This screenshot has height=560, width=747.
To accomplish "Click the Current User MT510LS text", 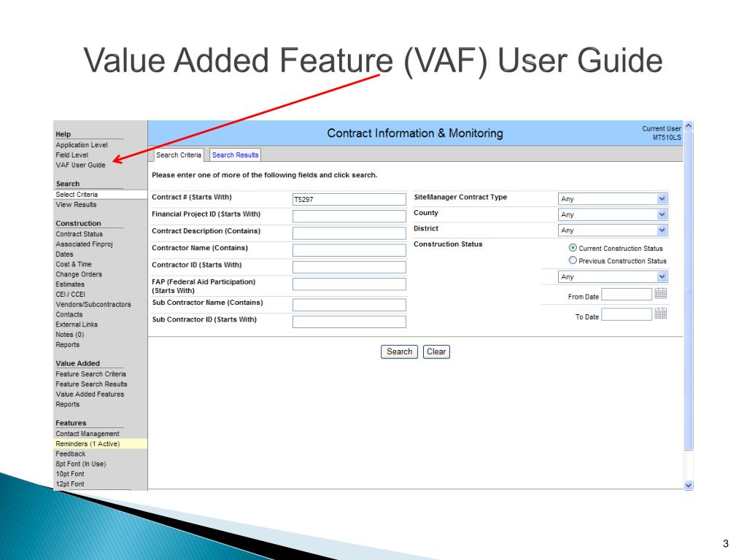I will click(x=661, y=133).
